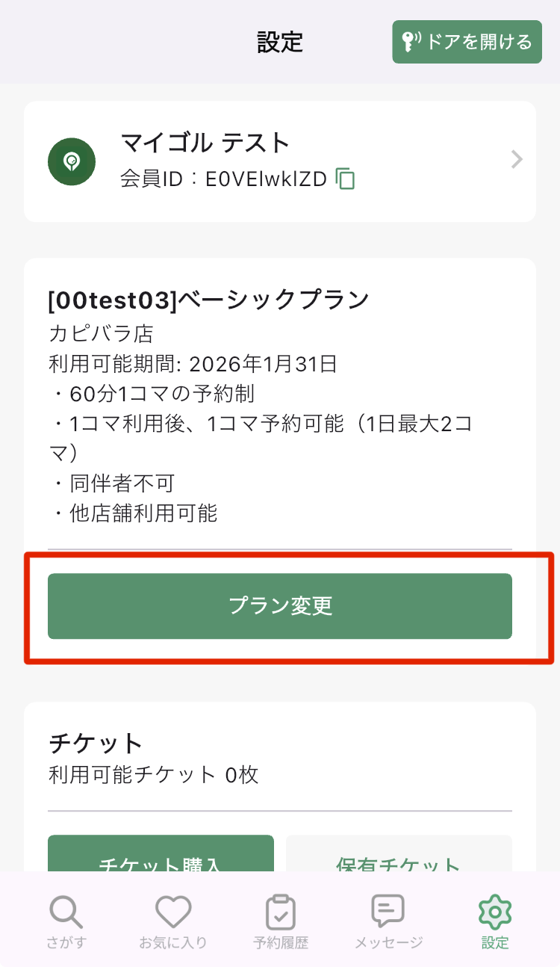Viewport: 560px width, 967px height.
Task: Click the 利用可能期間 date line
Action: click(193, 364)
